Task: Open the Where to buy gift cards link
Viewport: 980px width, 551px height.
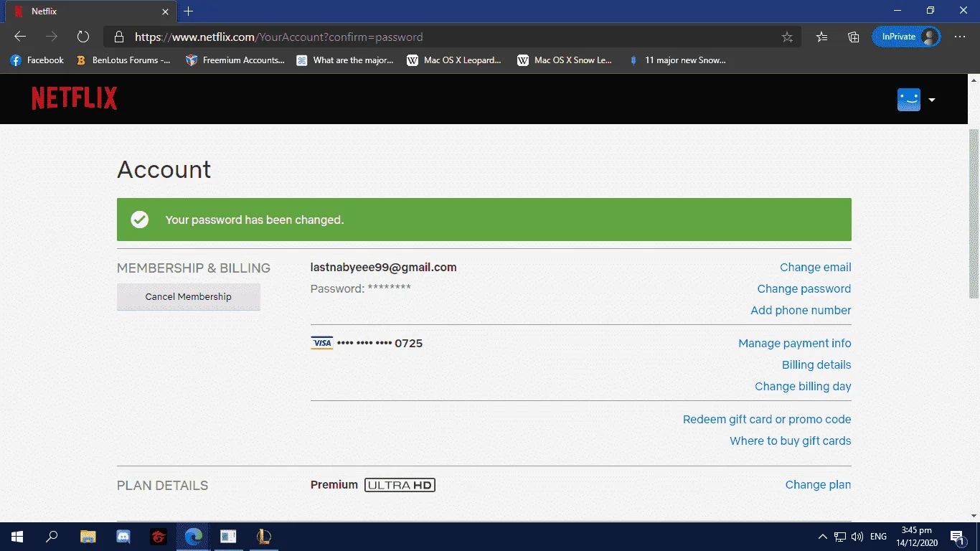Action: click(x=791, y=441)
